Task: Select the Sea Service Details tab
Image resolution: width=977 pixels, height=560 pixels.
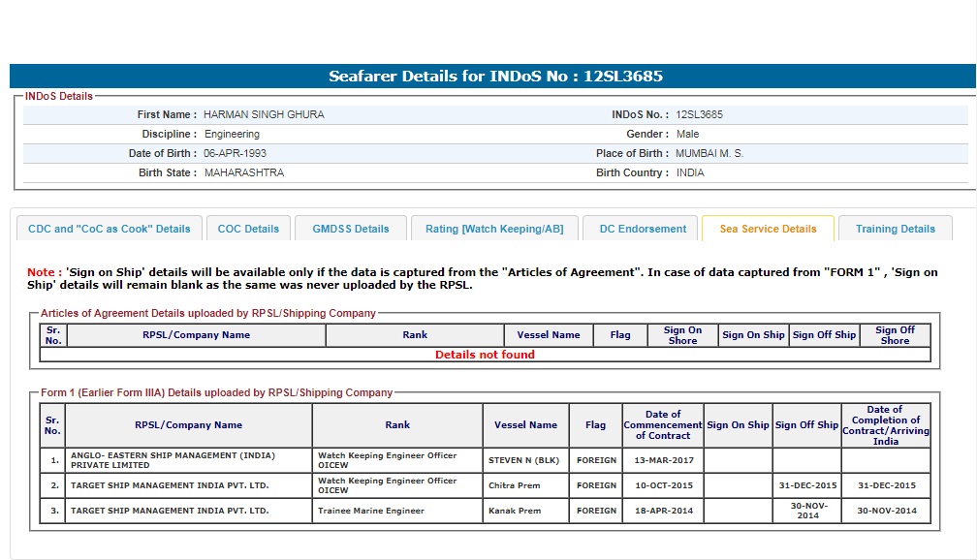Action: pyautogui.click(x=768, y=229)
